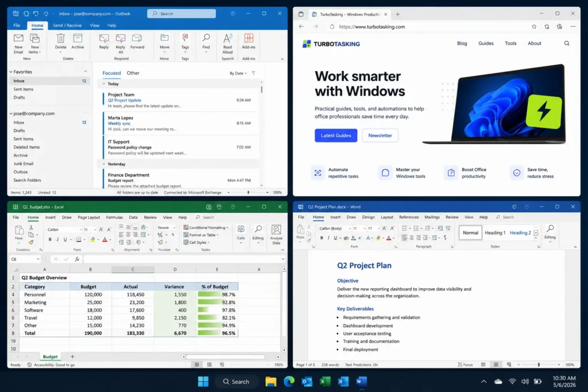Toggle Underline in the Excel ribbon

tap(65, 239)
